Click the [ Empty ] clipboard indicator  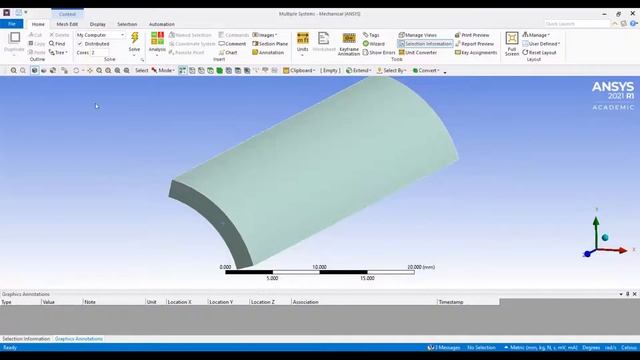point(330,71)
